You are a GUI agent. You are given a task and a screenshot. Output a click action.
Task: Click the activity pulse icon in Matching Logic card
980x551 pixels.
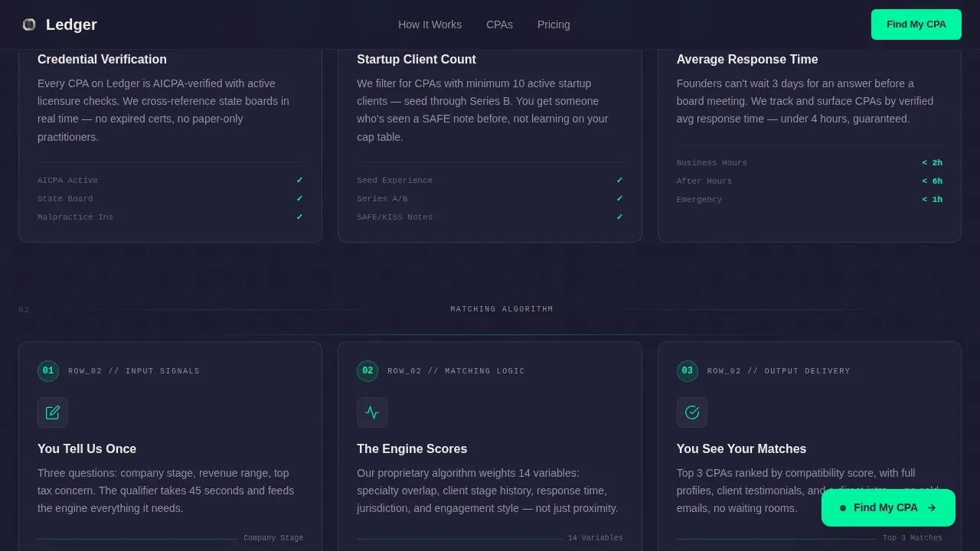[x=372, y=412]
